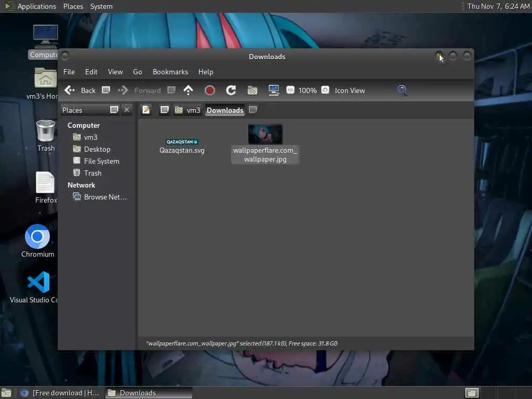Click the Downloads taskbar window button
532x399 pixels.
(148, 393)
